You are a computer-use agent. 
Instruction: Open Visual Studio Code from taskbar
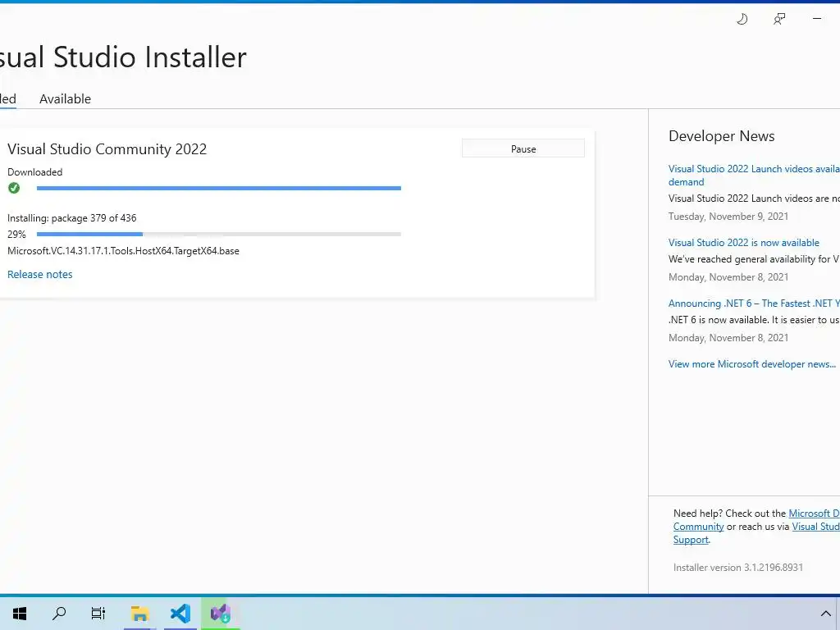click(x=180, y=613)
